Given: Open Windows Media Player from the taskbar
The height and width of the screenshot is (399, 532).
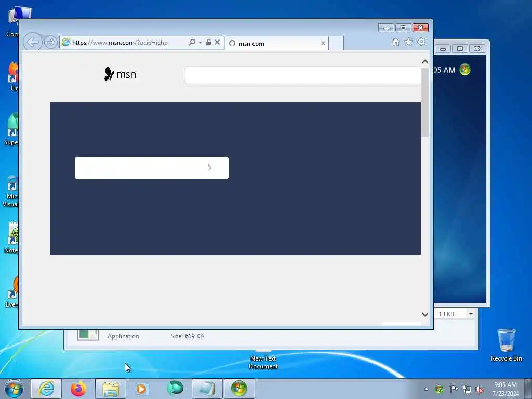Looking at the screenshot, I should click(141, 389).
